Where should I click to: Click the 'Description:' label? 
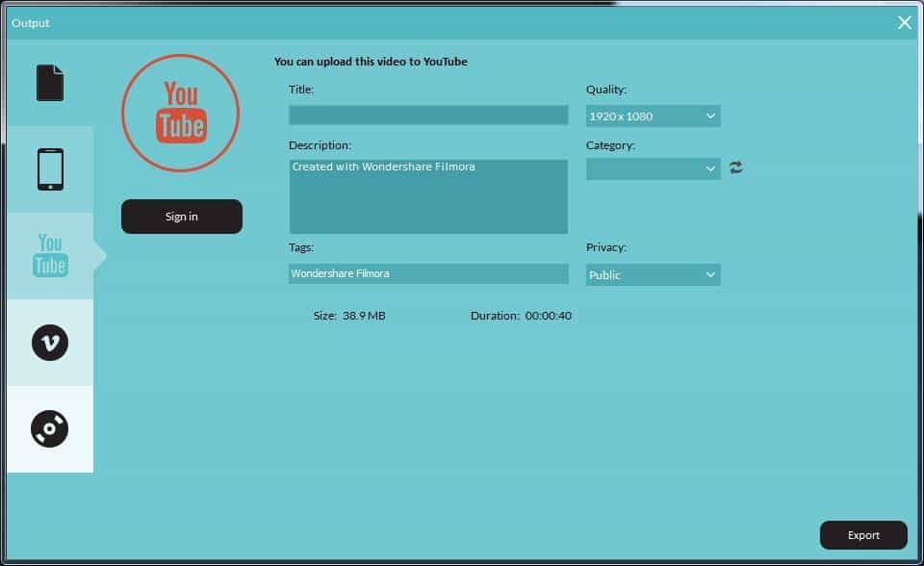click(320, 145)
